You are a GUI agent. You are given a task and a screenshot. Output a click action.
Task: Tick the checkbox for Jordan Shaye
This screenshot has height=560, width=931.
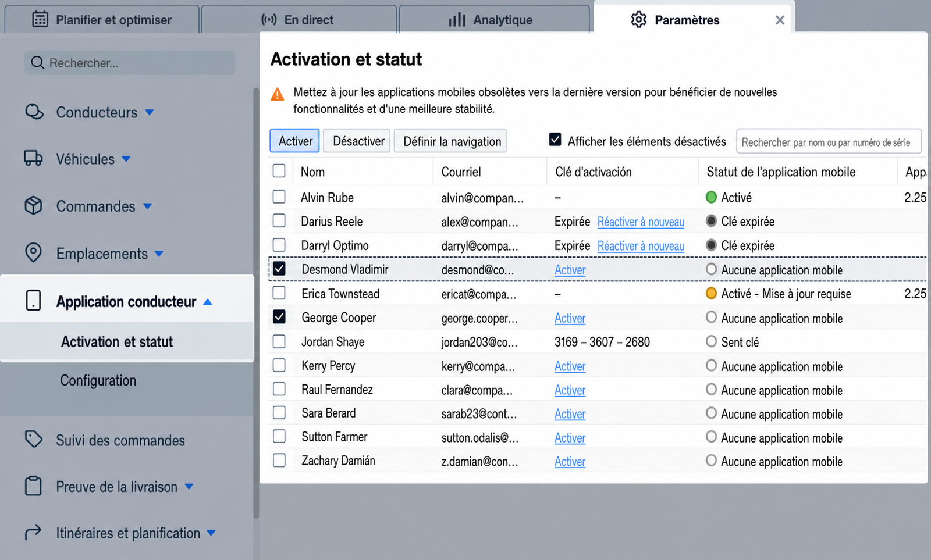tap(279, 341)
